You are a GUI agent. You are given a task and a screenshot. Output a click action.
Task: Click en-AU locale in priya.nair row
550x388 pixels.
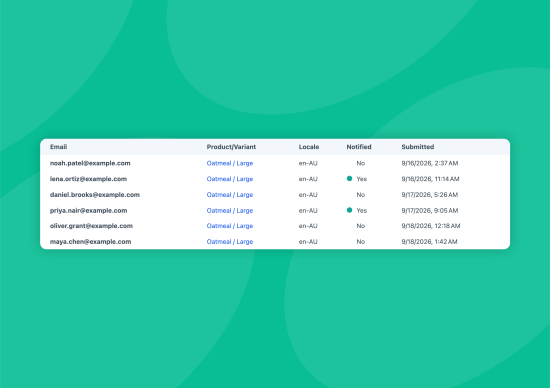pyautogui.click(x=308, y=210)
